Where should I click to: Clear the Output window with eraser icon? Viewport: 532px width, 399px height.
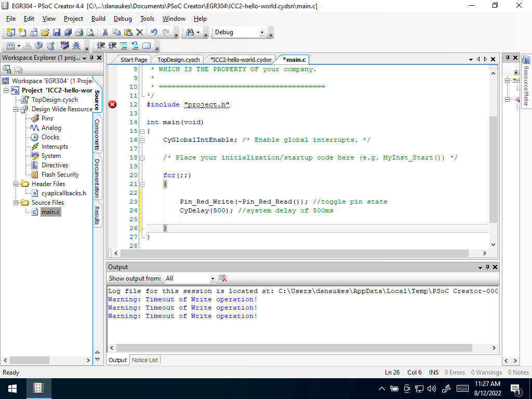(x=222, y=278)
